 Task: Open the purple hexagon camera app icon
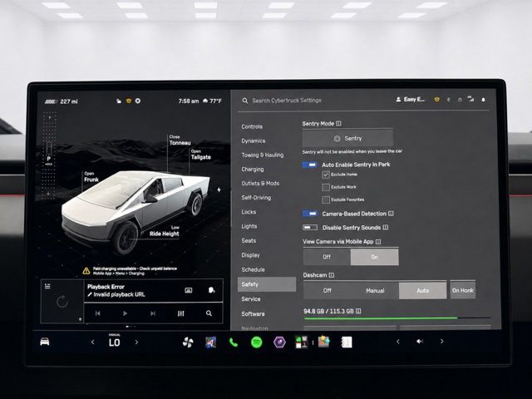(279, 342)
